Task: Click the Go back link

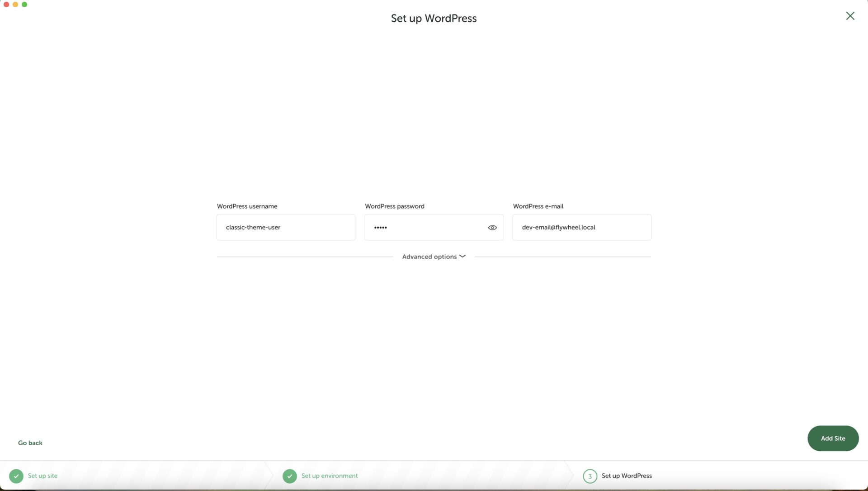Action: pos(30,443)
